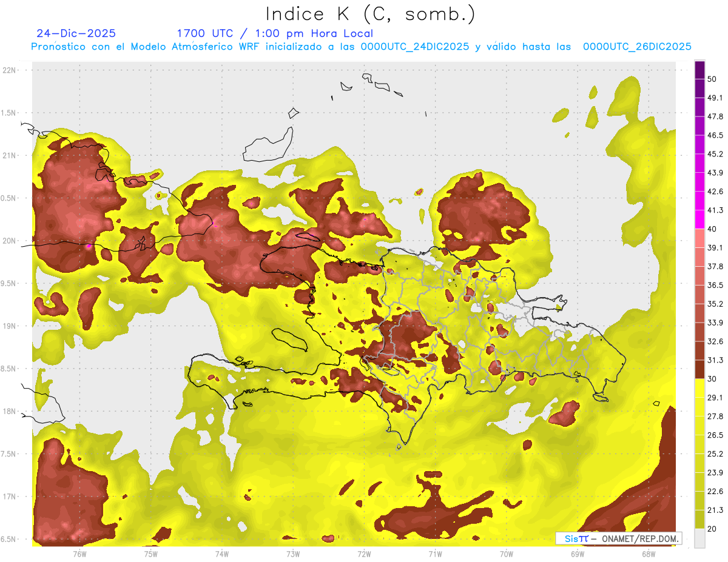This screenshot has height=562, width=728.
Task: Click the '76W' longitude axis label
Action: point(79,554)
